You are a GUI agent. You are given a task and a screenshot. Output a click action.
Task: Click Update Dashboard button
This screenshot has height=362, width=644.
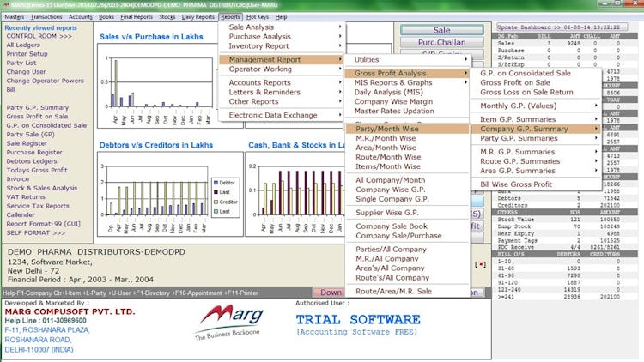(x=562, y=27)
